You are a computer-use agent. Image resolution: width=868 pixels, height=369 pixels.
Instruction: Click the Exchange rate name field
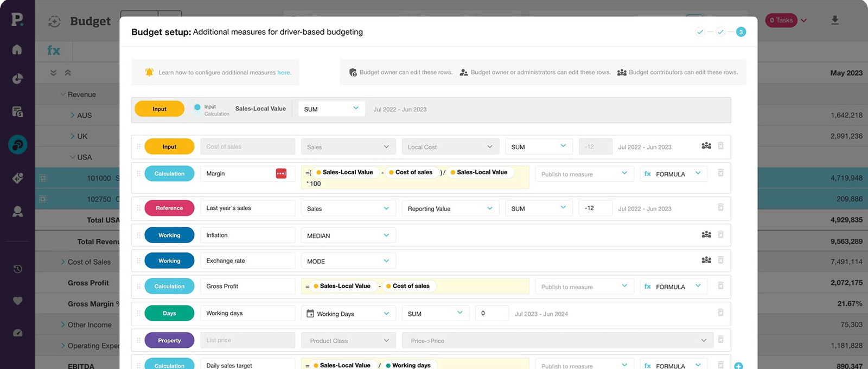(247, 261)
